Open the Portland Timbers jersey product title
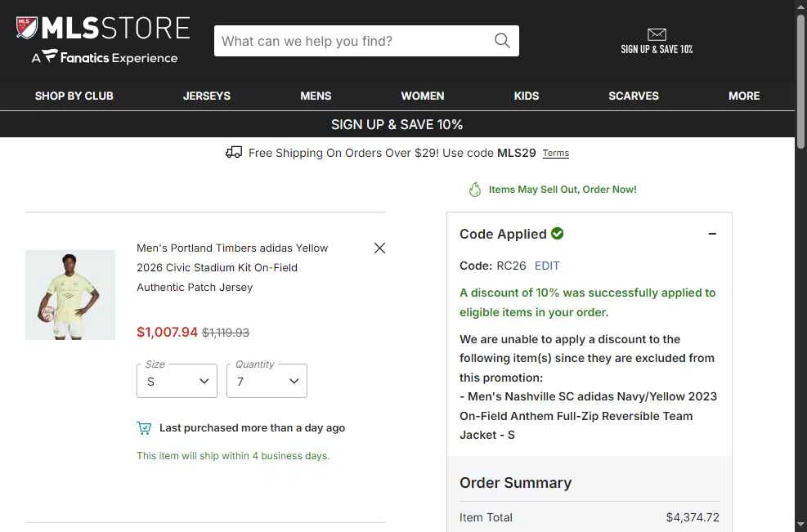Viewport: 807px width, 532px height. [232, 267]
